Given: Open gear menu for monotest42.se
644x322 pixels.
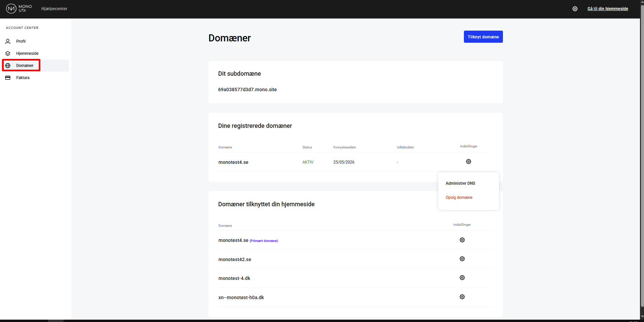Looking at the screenshot, I should click(x=462, y=259).
